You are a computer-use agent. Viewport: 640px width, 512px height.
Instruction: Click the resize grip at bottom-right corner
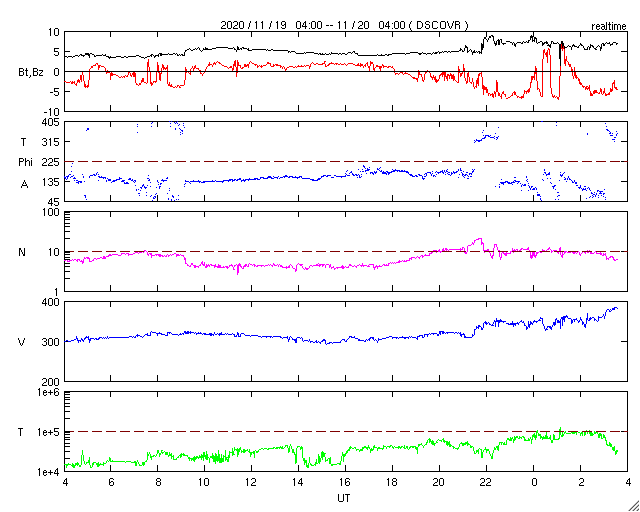pyautogui.click(x=634, y=506)
